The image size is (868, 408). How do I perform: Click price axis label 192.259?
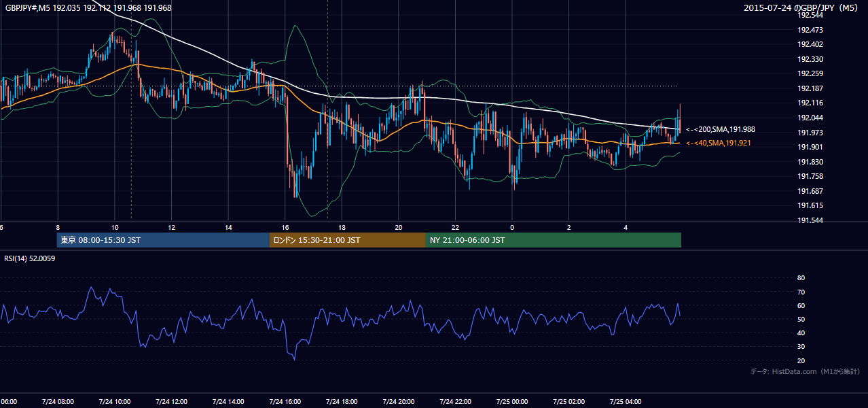(x=810, y=73)
